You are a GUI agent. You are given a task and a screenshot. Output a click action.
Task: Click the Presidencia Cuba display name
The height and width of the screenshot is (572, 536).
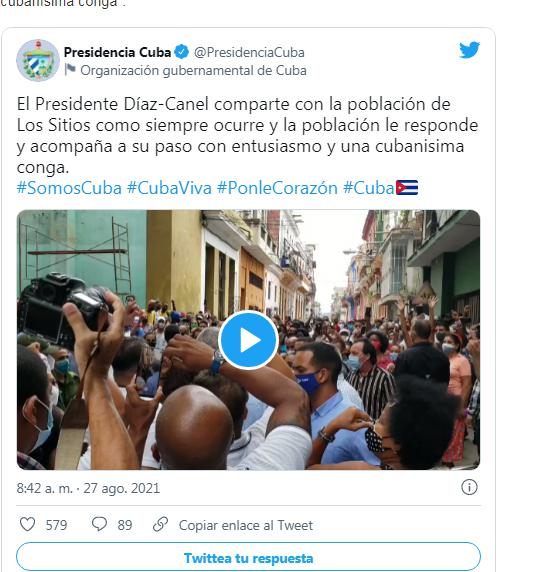pos(117,52)
